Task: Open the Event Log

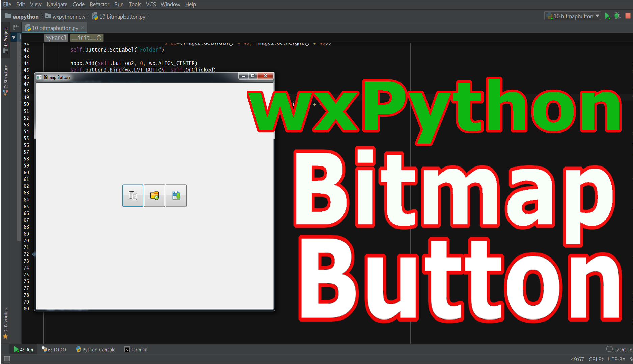Action: point(620,350)
